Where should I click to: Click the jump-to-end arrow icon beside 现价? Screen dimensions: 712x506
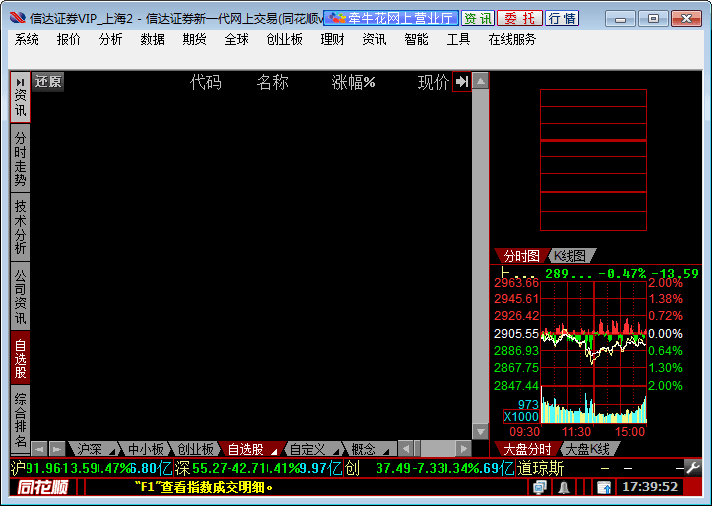[462, 82]
